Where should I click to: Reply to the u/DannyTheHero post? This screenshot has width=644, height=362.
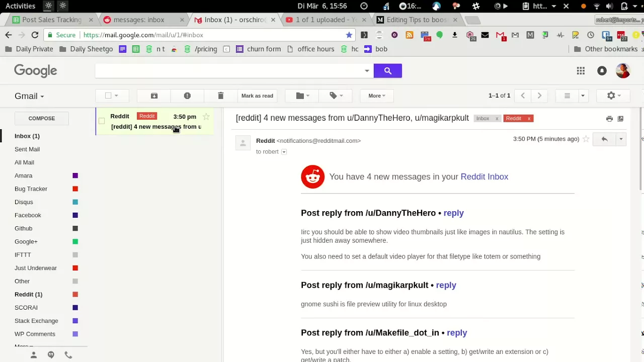coord(453,213)
